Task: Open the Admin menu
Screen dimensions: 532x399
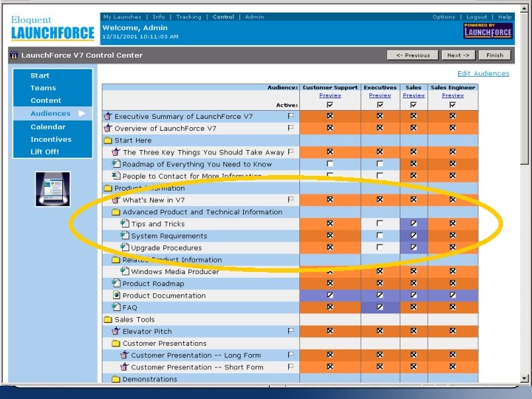Action: coord(254,16)
